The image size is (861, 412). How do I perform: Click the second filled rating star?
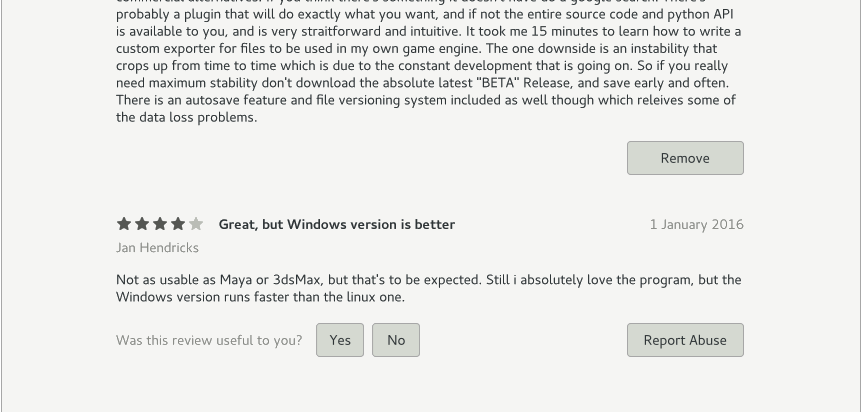[x=142, y=224]
